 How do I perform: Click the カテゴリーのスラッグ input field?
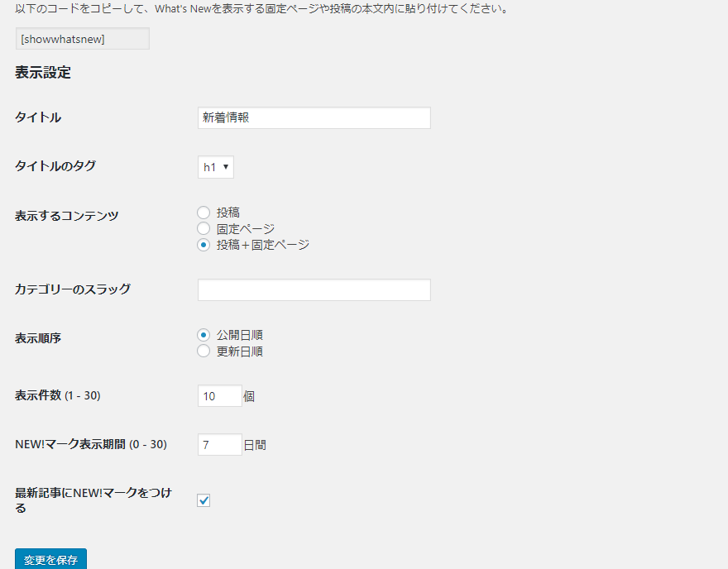click(x=314, y=289)
